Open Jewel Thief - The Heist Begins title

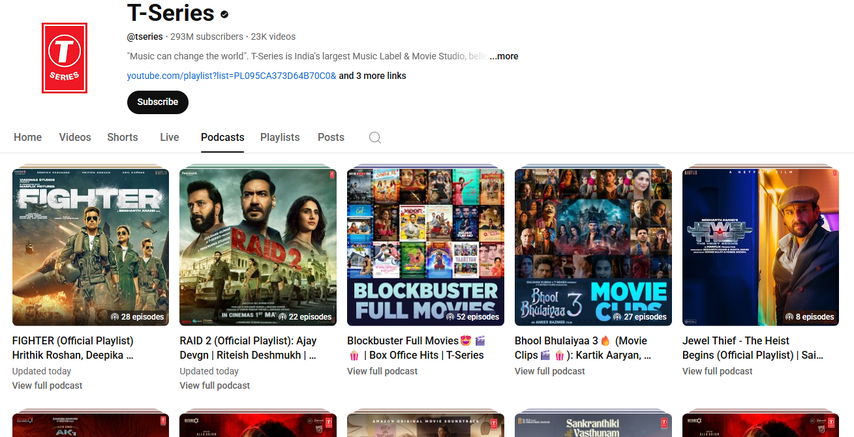(x=753, y=348)
